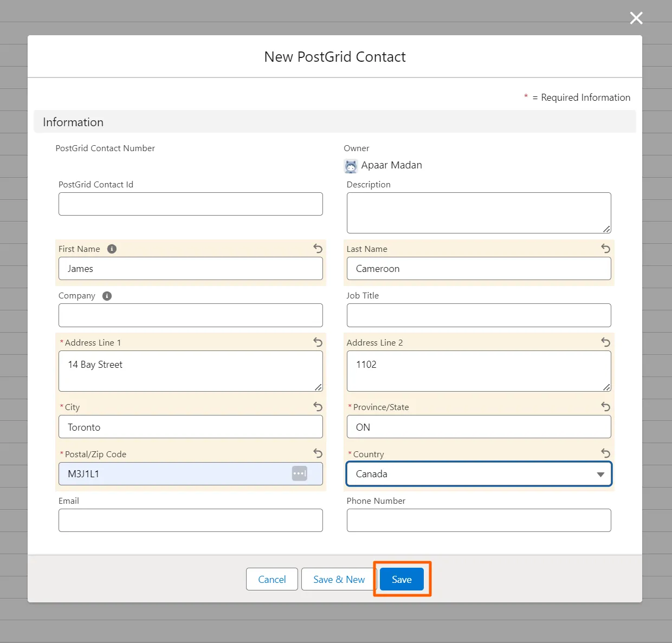Revert the Address Line 1 edit
The image size is (672, 643).
318,342
